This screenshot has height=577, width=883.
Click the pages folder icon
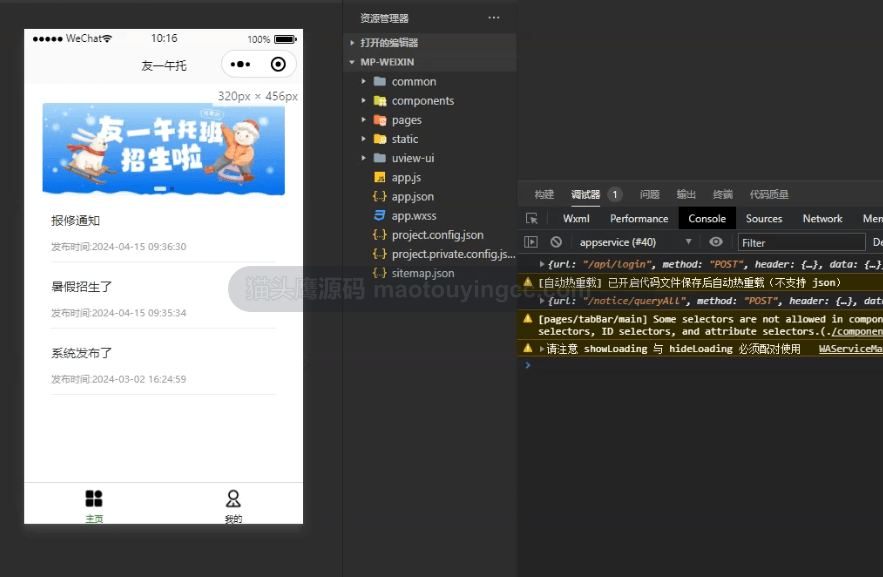380,120
